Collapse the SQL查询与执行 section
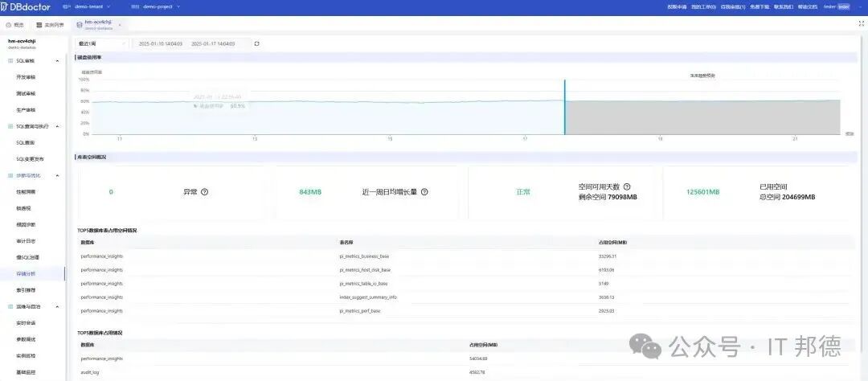The image size is (868, 381). (x=58, y=126)
